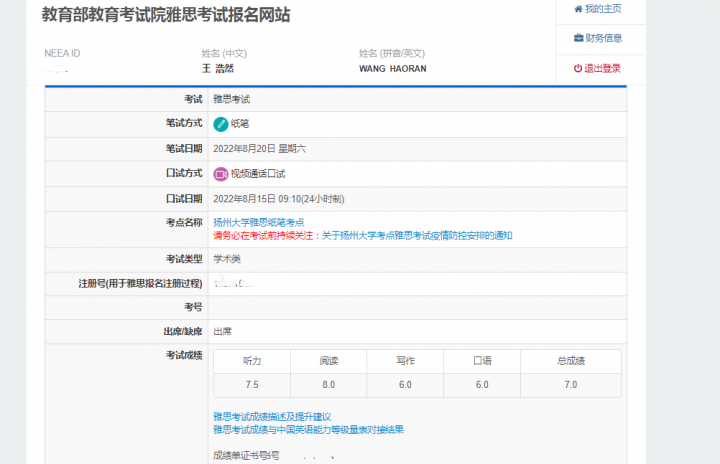720x464 pixels.
Task: Click the power icon beside 退出登录
Action: [x=578, y=69]
